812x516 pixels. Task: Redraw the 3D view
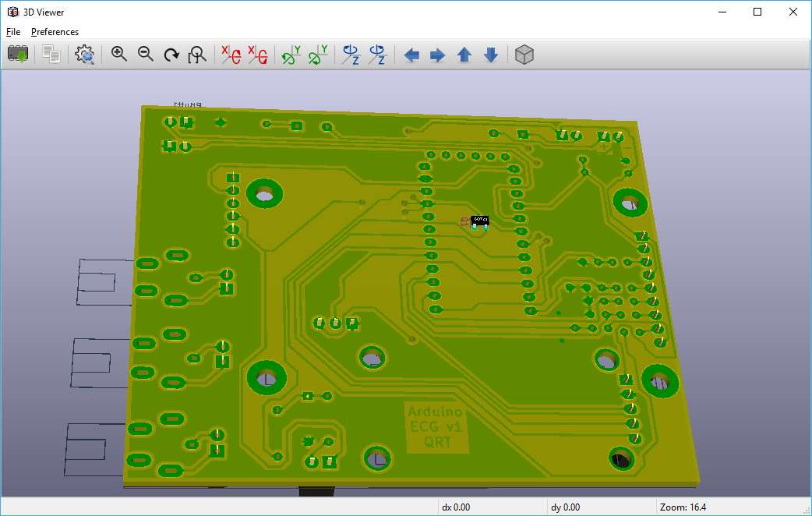171,55
